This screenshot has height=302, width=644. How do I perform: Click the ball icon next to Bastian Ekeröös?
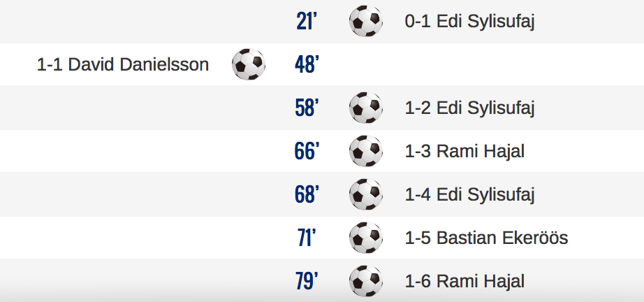365,238
